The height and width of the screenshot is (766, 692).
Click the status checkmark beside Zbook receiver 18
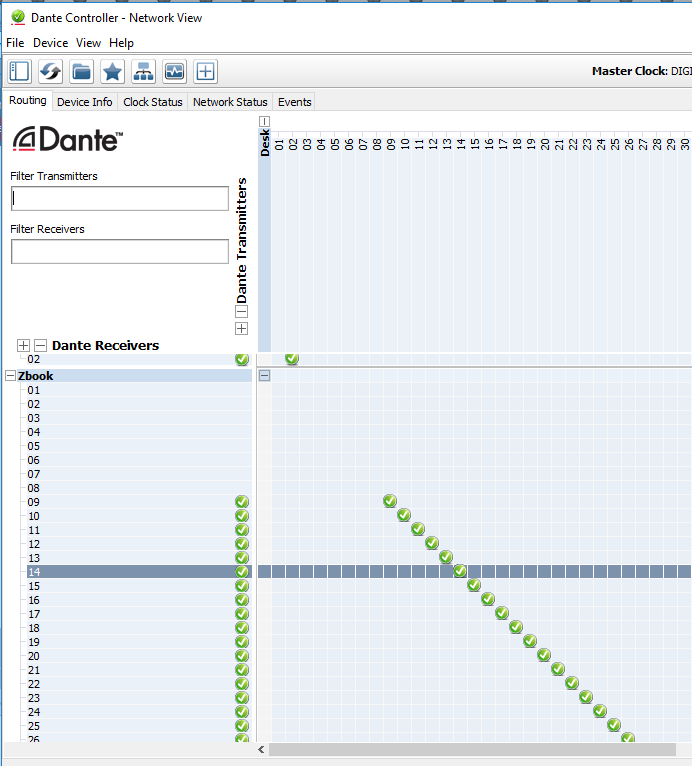[x=242, y=628]
